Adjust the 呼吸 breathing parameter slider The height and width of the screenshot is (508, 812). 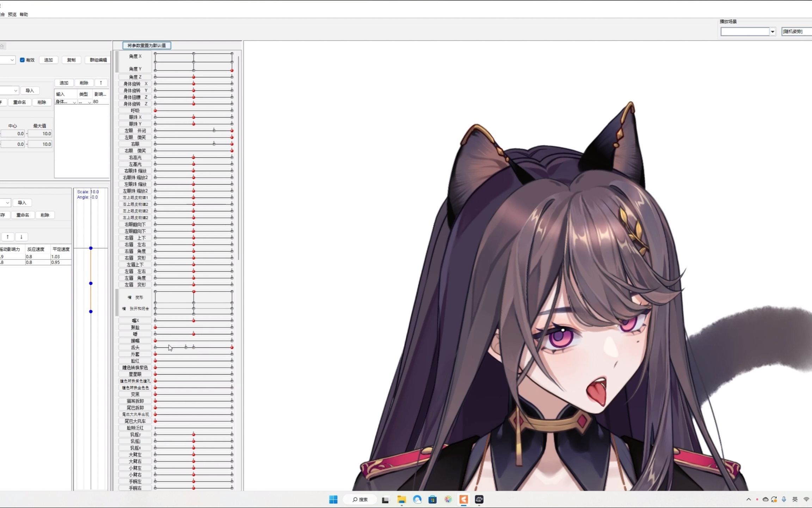(194, 110)
